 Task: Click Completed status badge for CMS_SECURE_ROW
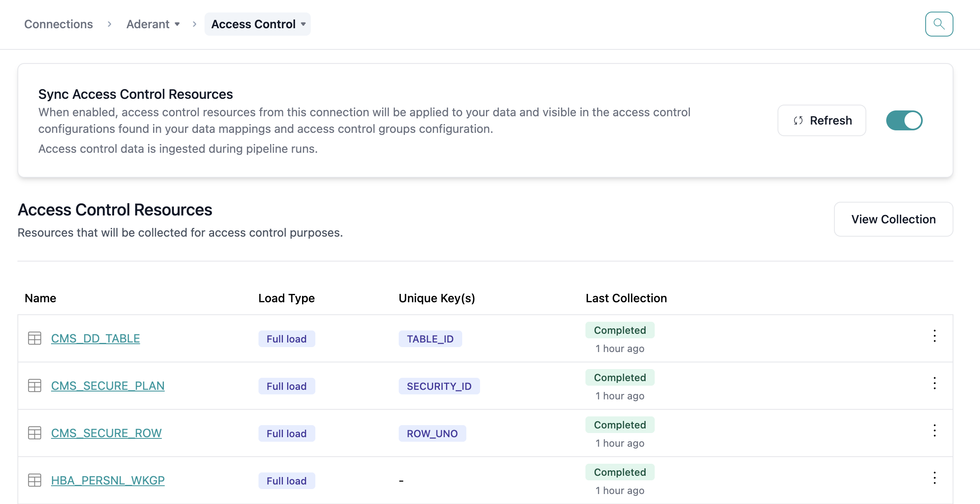coord(620,425)
